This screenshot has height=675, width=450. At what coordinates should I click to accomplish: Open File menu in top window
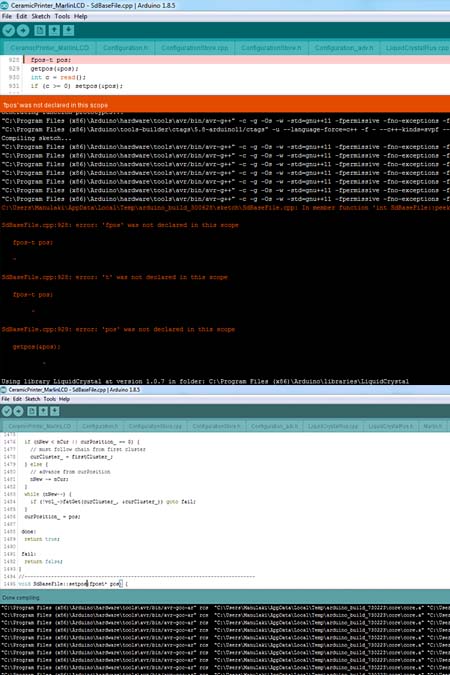7,16
